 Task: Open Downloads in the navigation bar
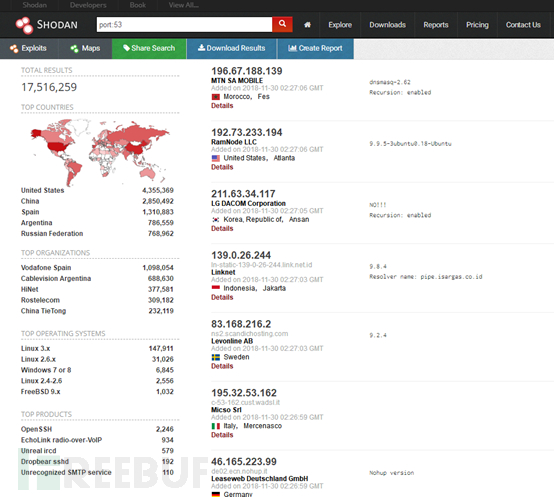point(387,25)
